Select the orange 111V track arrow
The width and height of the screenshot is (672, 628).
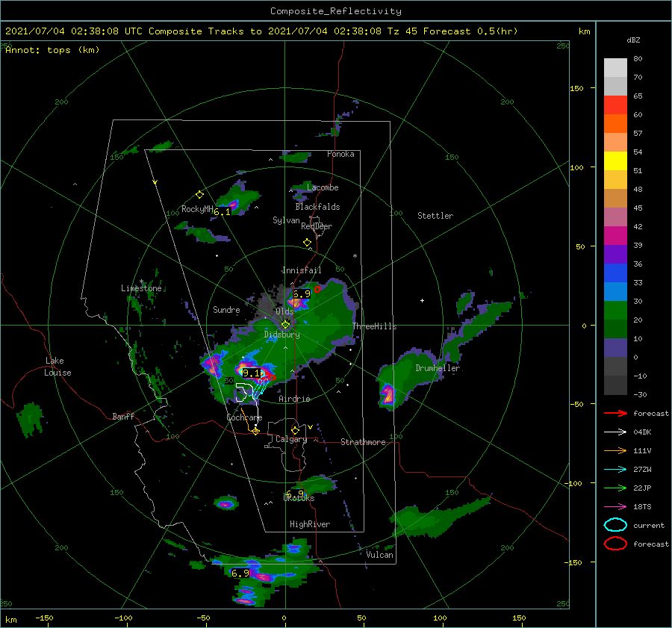[x=615, y=450]
